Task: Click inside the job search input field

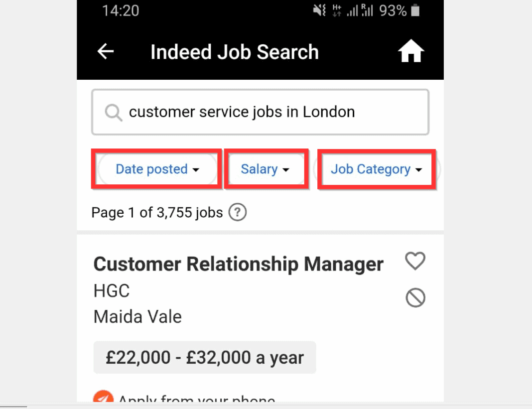Action: point(260,112)
